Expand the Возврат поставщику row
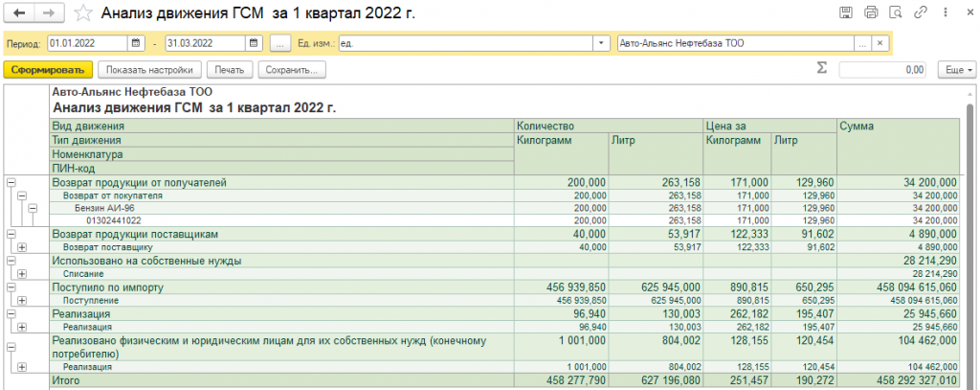 point(22,247)
